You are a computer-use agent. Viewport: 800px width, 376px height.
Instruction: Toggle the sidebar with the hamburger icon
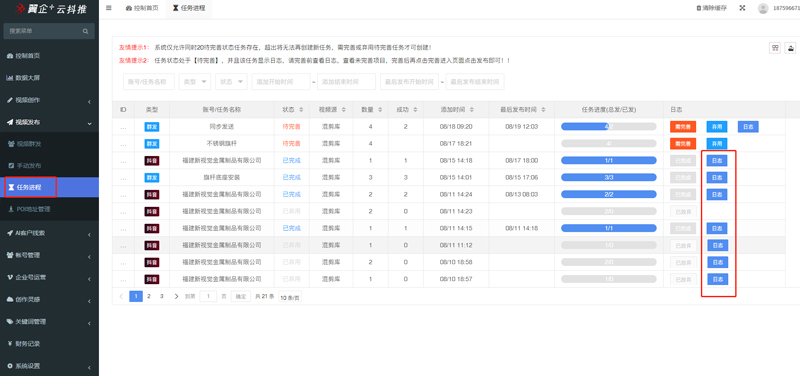pos(109,8)
